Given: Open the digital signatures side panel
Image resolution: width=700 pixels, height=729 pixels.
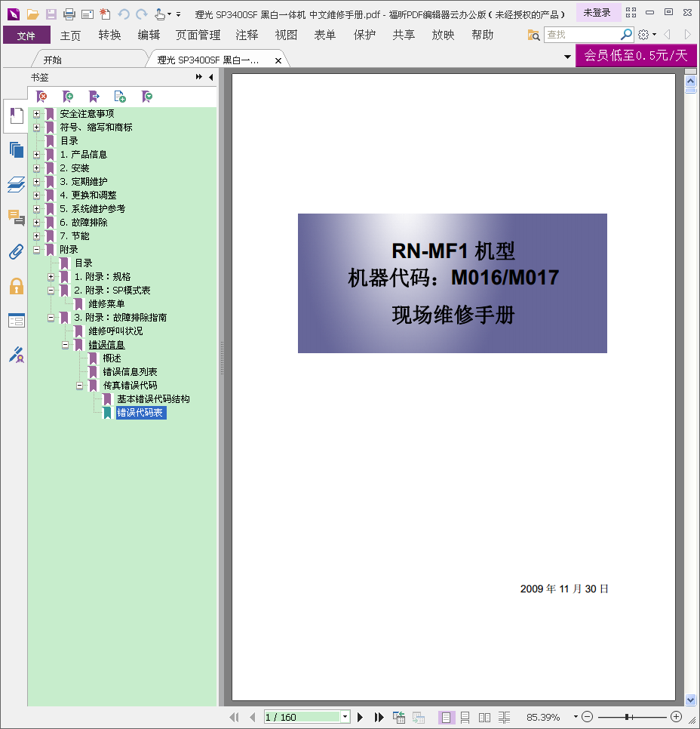Looking at the screenshot, I should click(x=17, y=355).
